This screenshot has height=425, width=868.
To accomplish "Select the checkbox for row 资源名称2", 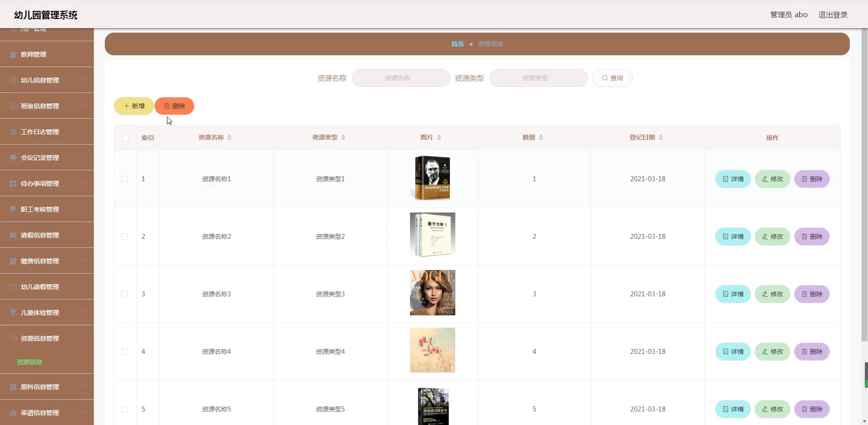I will 125,237.
